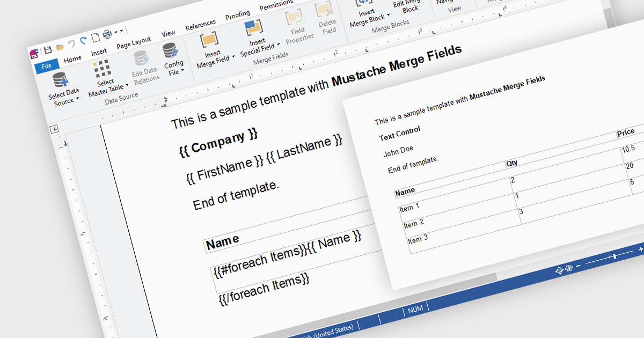Viewport: 644px width, 338px height.
Task: Click the zoom out minus button
Action: [x=578, y=266]
